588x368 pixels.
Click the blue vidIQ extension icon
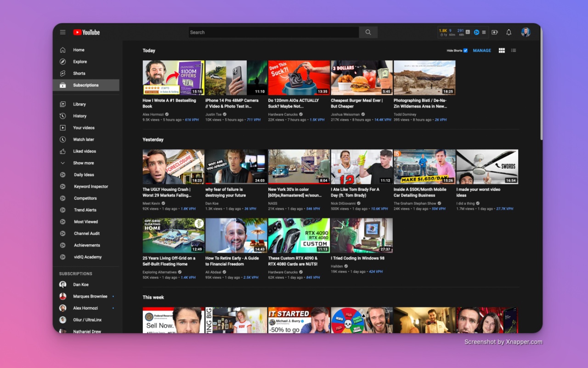coord(477,32)
